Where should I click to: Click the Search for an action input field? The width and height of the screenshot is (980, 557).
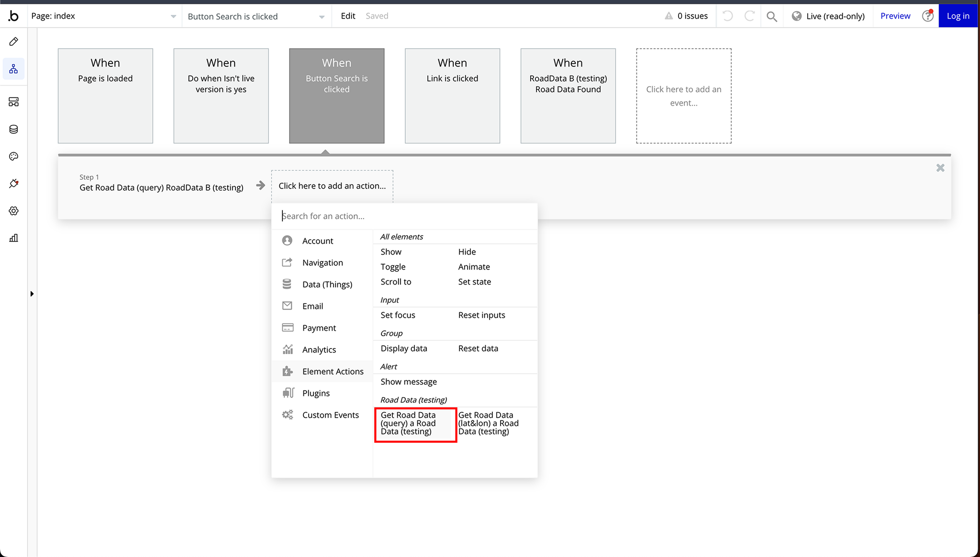pyautogui.click(x=404, y=215)
